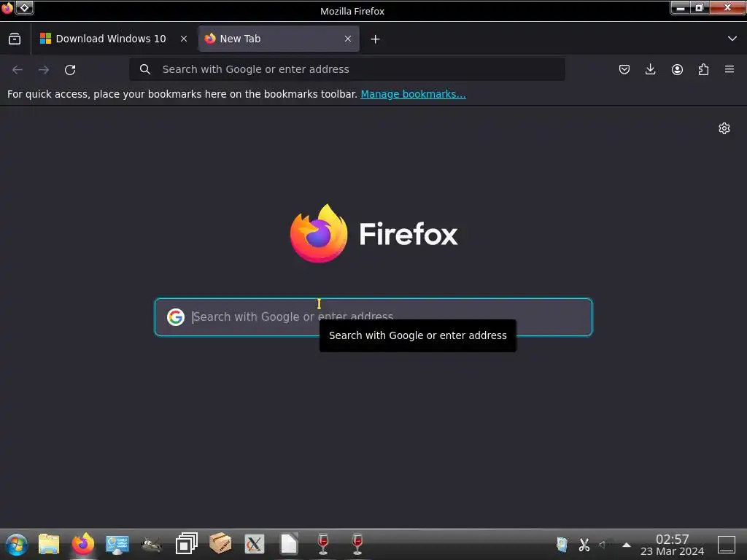Open a new tab with plus button

click(x=376, y=39)
